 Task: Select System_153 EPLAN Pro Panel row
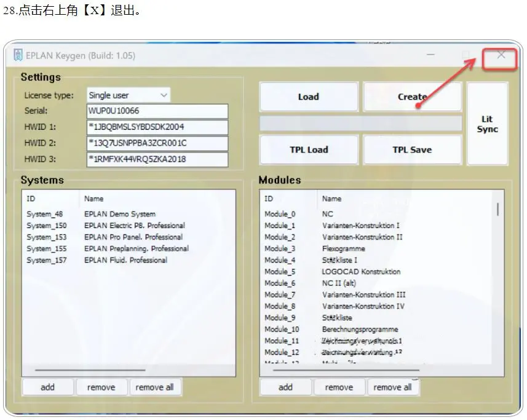click(129, 237)
